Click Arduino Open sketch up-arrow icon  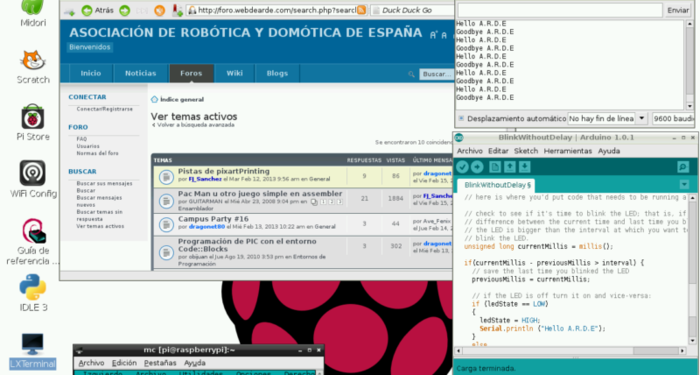(x=510, y=167)
